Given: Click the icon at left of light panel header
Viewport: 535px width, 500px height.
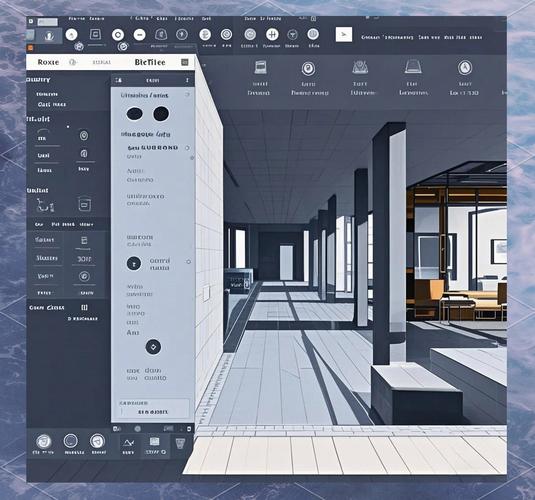Looking at the screenshot, I should [x=118, y=80].
